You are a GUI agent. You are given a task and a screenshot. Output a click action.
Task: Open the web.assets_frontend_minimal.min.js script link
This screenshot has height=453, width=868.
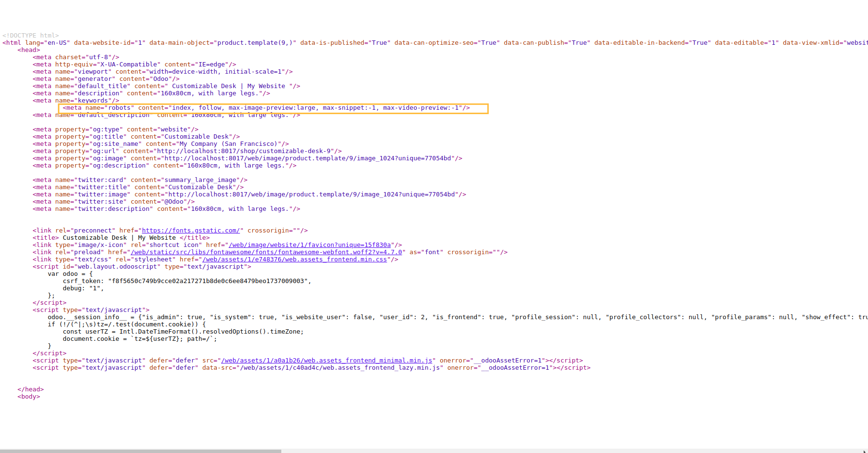click(x=327, y=361)
